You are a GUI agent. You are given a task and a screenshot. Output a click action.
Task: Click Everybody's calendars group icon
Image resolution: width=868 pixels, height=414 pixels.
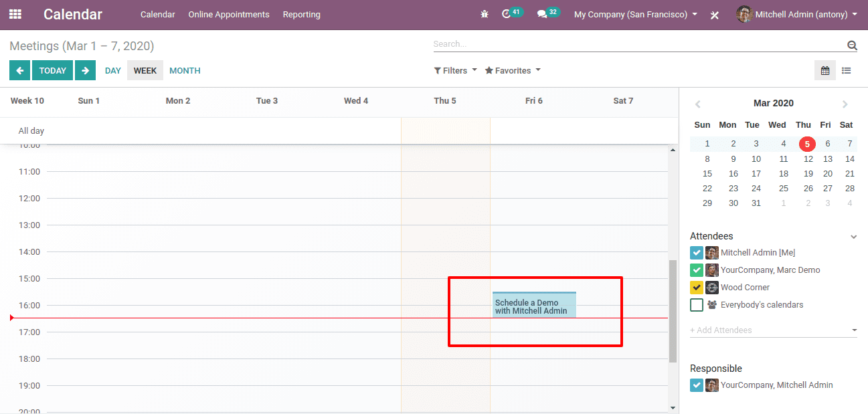[x=712, y=305]
